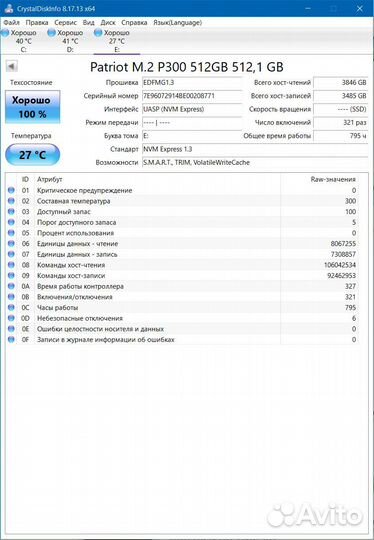Screen dimensions: 374x540
Task: Click the Стандарт field NVM Express 1.3
Action: (255, 149)
